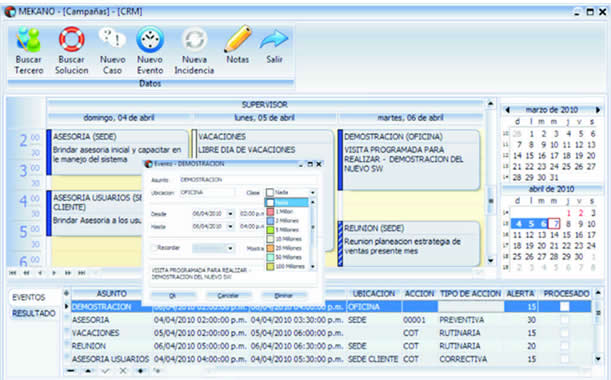The width and height of the screenshot is (611, 380).
Task: Select March 15 in the marzo calendar
Action: tap(530, 156)
